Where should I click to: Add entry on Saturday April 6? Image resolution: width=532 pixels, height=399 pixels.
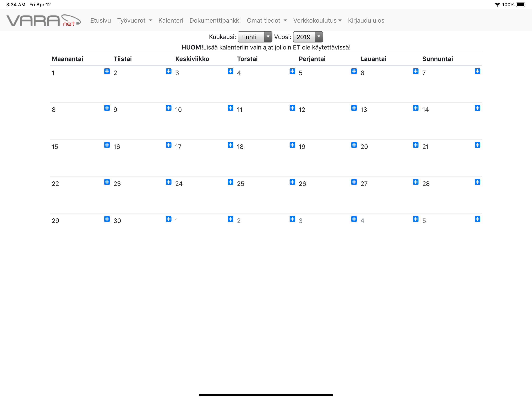tap(416, 71)
